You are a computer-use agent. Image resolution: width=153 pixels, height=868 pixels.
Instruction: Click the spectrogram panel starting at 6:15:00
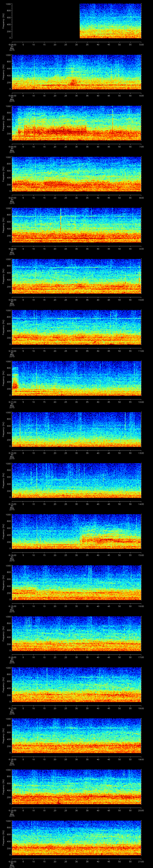77,582
